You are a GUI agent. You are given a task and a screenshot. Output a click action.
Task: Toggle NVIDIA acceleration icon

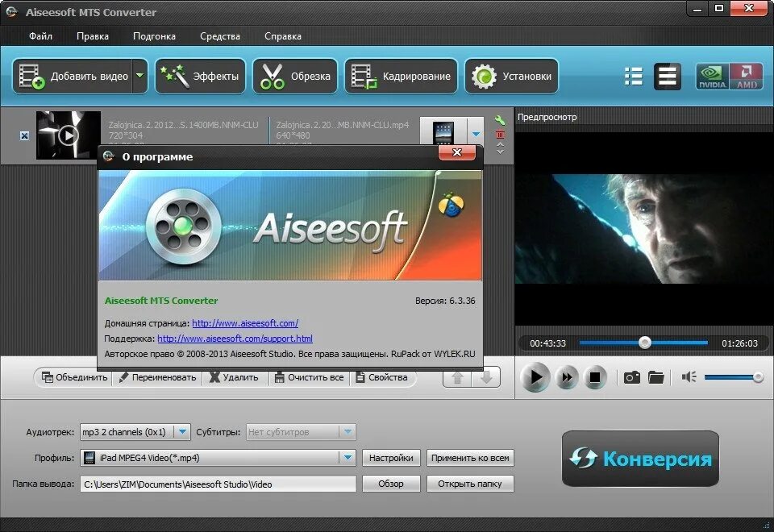tap(712, 77)
